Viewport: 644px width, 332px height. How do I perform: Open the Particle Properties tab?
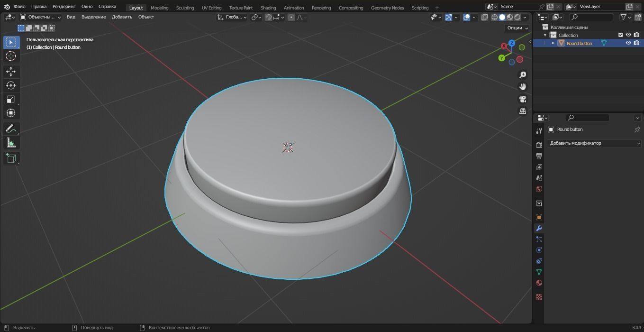pyautogui.click(x=539, y=239)
